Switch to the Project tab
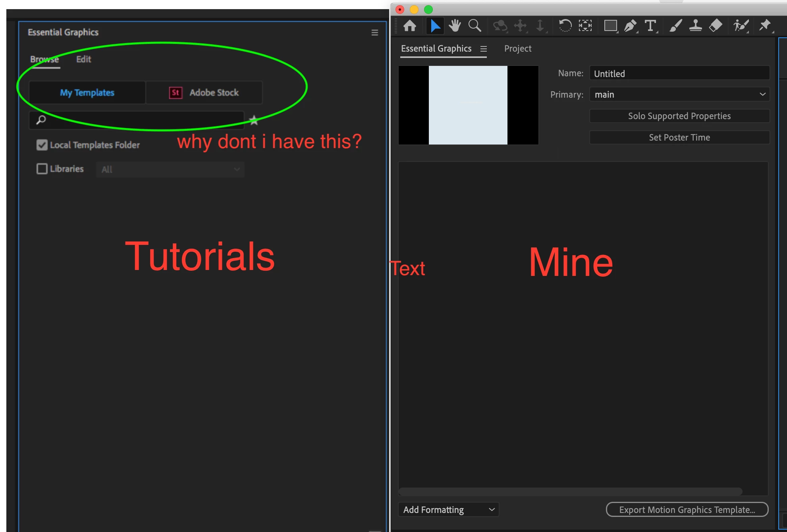This screenshot has height=532, width=787. click(517, 48)
